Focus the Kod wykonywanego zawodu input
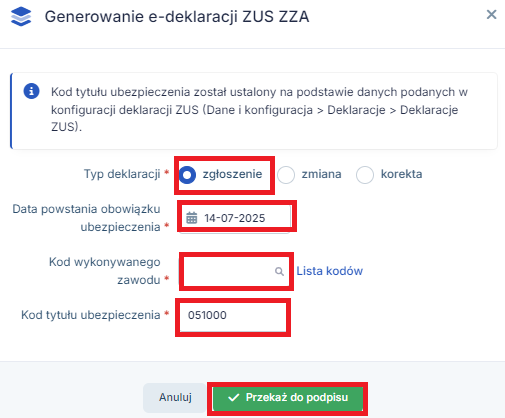Image resolution: width=505 pixels, height=418 pixels. pos(236,271)
